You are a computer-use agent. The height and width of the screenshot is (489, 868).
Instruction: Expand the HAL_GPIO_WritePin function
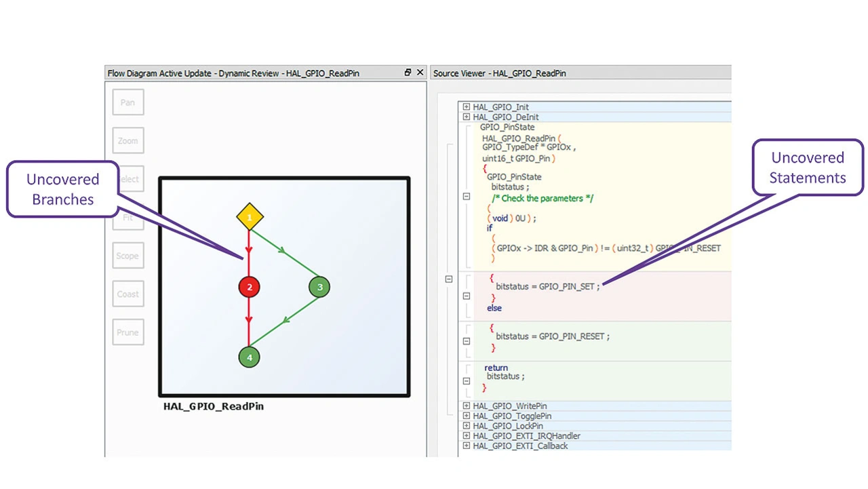(x=466, y=406)
